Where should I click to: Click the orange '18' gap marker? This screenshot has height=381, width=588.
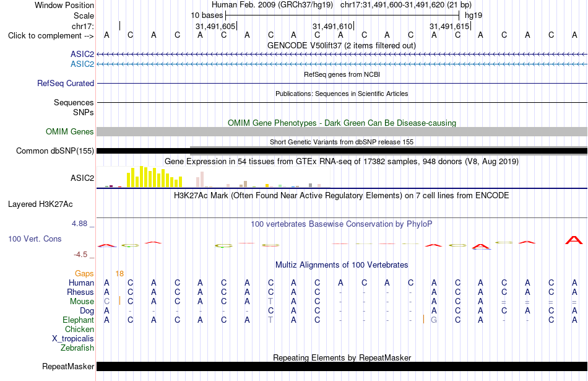point(119,274)
